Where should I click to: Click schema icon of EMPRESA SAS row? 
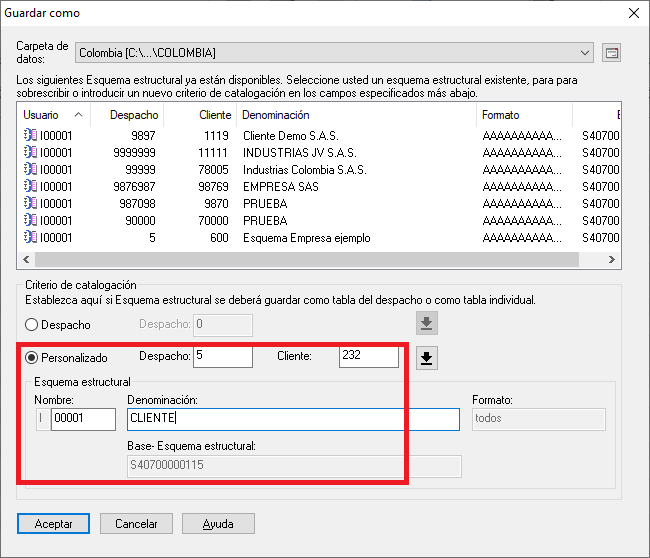(30, 186)
